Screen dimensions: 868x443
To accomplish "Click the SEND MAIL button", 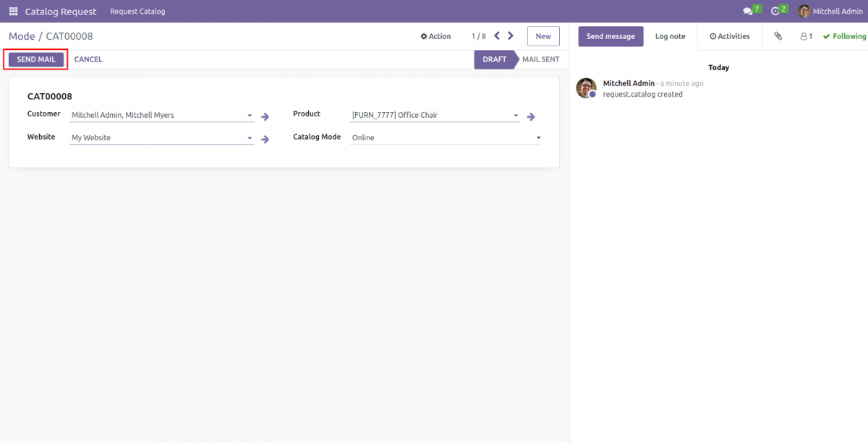I will point(35,59).
